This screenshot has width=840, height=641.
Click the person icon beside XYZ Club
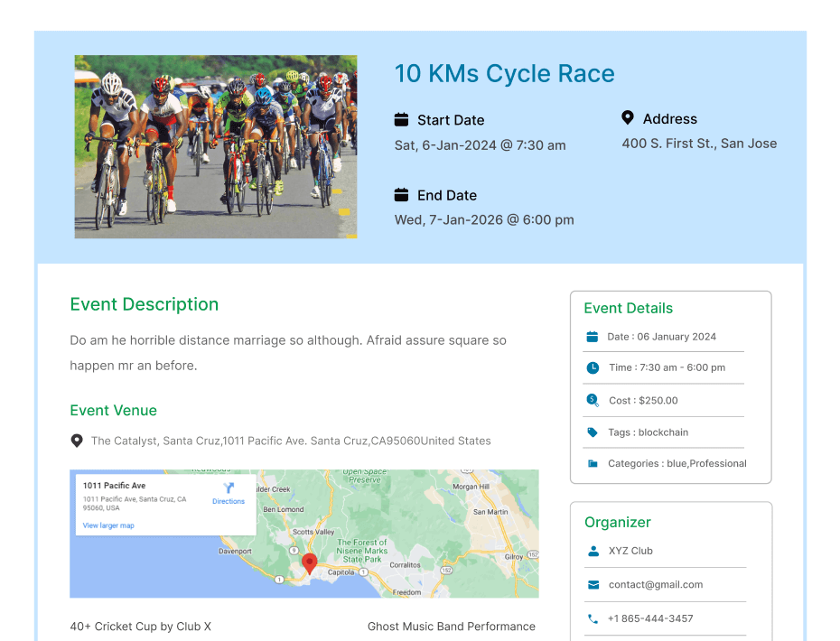point(593,551)
